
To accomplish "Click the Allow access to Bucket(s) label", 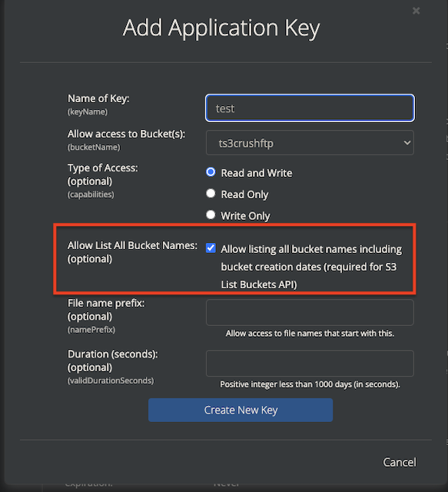I will tap(126, 134).
